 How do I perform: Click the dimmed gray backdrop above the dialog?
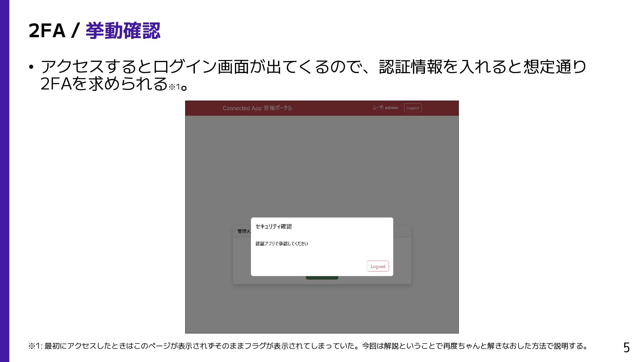click(x=322, y=168)
